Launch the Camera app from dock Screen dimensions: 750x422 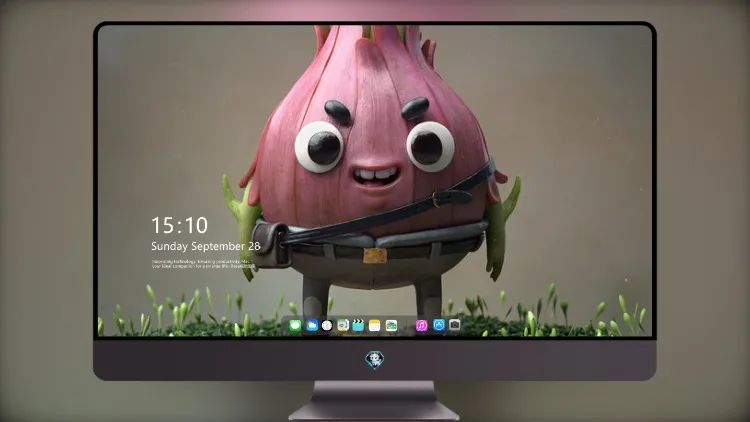point(454,325)
